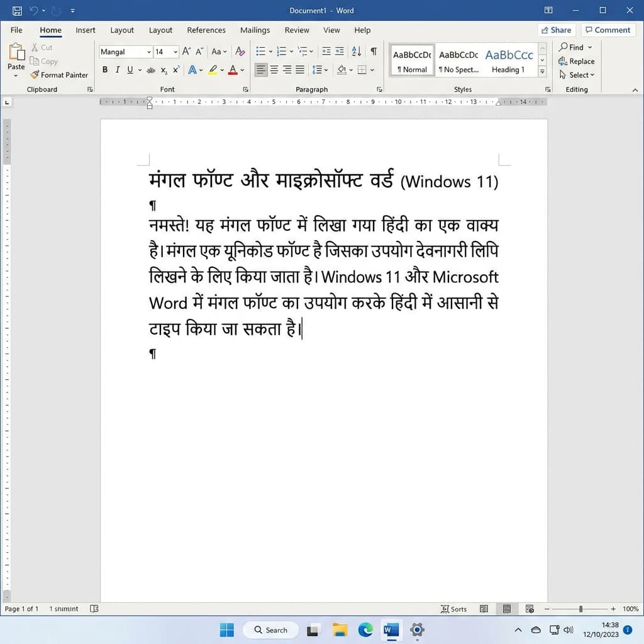Open the font size dropdown
Image resolution: width=644 pixels, height=644 pixels.
pos(175,52)
